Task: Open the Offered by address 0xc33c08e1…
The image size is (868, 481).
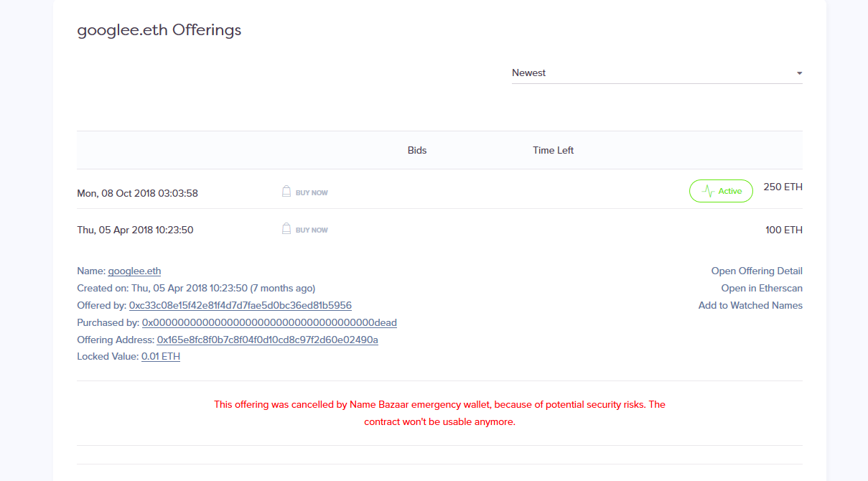Action: [x=240, y=305]
